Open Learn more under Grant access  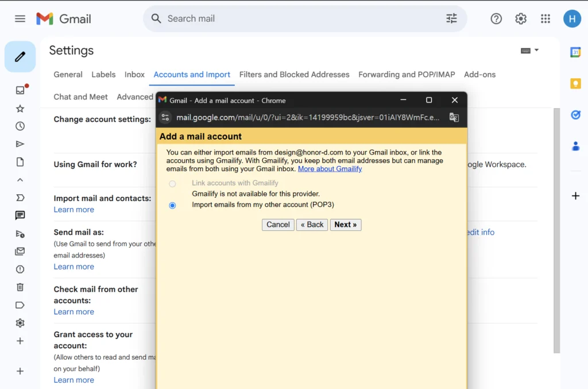point(74,380)
